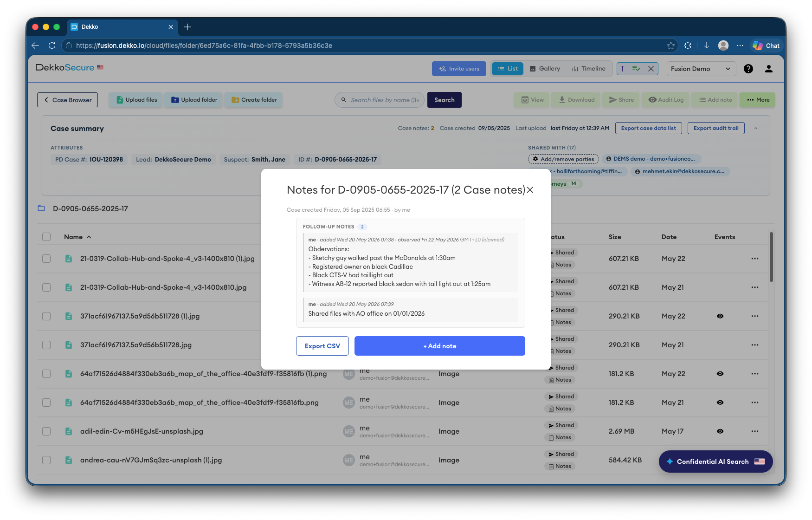Open the user account profile icon
The height and width of the screenshot is (520, 812).
pyautogui.click(x=769, y=69)
